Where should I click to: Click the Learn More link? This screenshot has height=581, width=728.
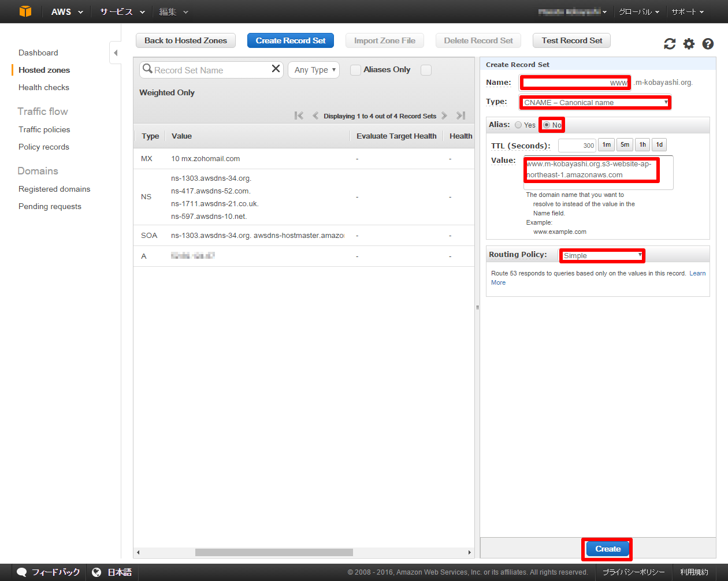(697, 273)
